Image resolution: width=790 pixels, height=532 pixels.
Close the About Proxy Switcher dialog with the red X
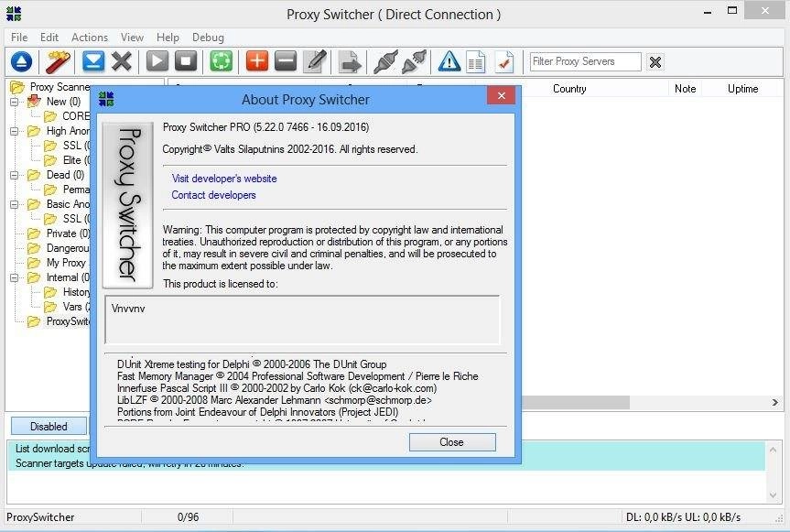click(502, 96)
